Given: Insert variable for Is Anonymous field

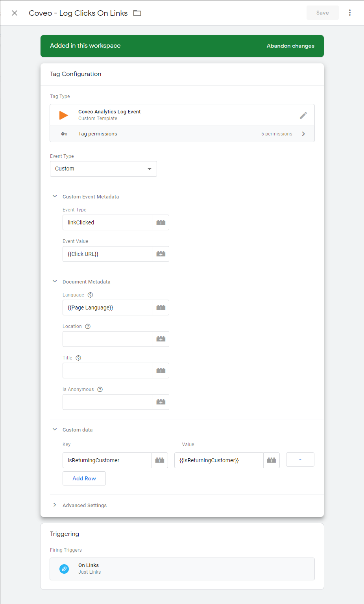Looking at the screenshot, I should tap(161, 402).
